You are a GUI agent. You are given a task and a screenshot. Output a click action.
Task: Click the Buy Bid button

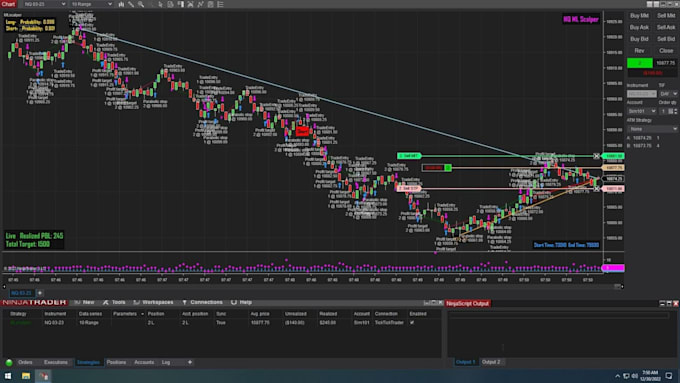pyautogui.click(x=639, y=39)
